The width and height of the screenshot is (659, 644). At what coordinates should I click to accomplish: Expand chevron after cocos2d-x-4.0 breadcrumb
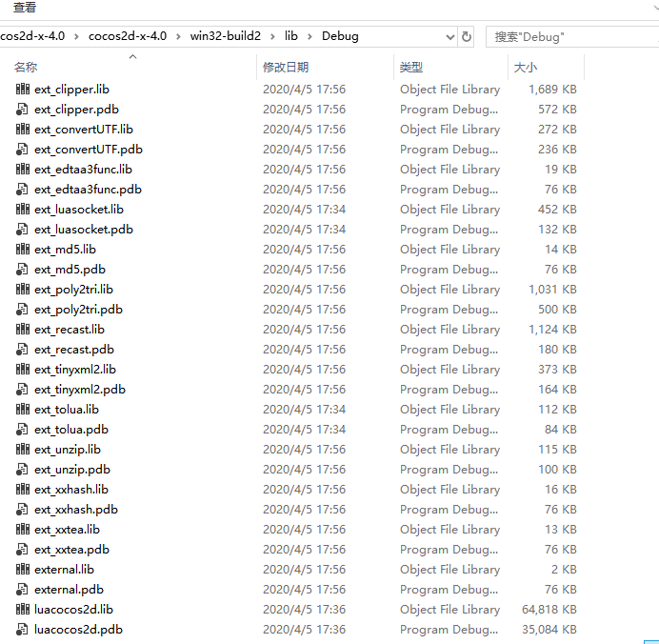(x=179, y=37)
